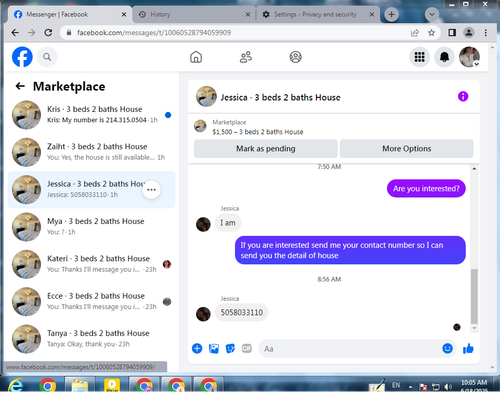Screen dimensions: 500x396
Task: Open the media player taskbar icon
Action: 112,385
